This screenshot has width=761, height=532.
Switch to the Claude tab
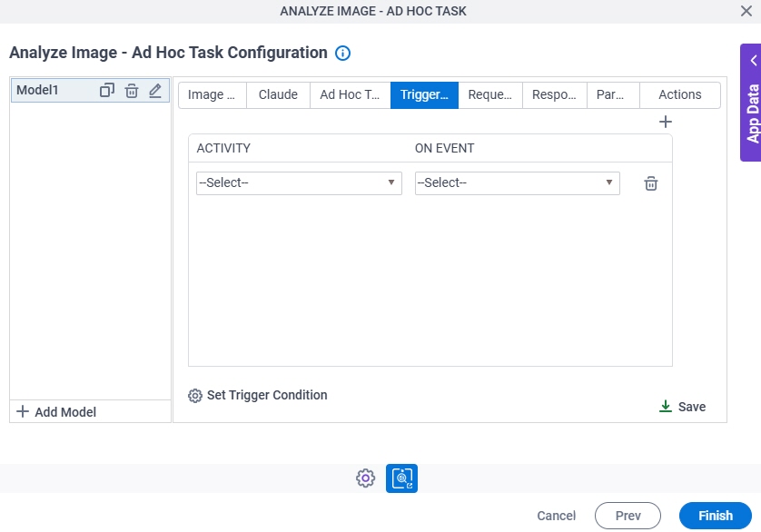pos(278,94)
